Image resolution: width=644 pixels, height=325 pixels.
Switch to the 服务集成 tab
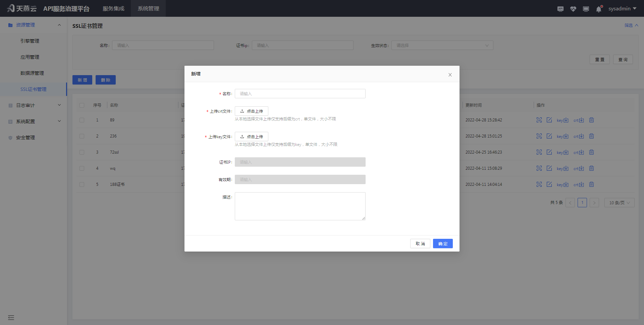pos(113,8)
